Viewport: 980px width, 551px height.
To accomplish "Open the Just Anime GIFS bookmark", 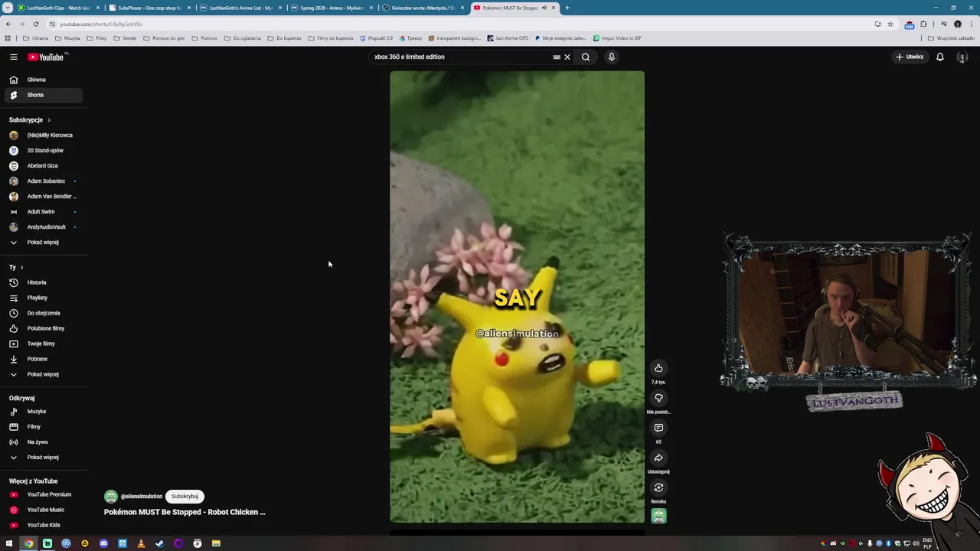I will (x=508, y=38).
